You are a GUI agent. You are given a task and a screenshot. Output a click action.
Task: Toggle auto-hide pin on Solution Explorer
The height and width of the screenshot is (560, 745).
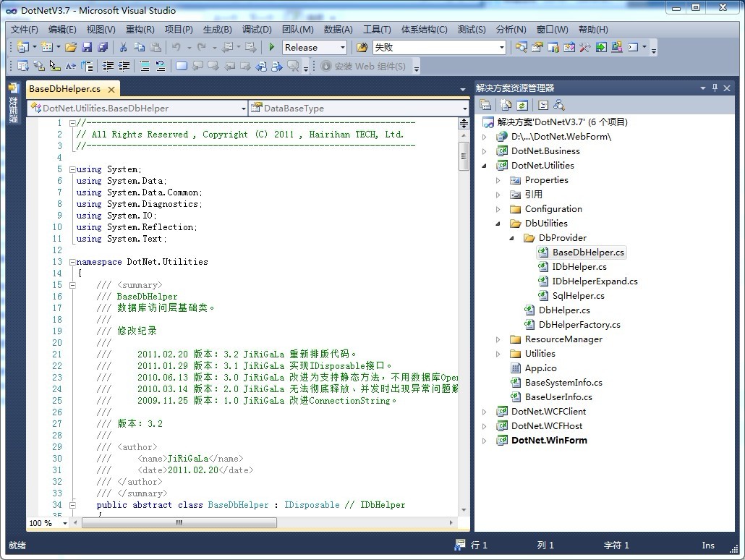pos(715,88)
